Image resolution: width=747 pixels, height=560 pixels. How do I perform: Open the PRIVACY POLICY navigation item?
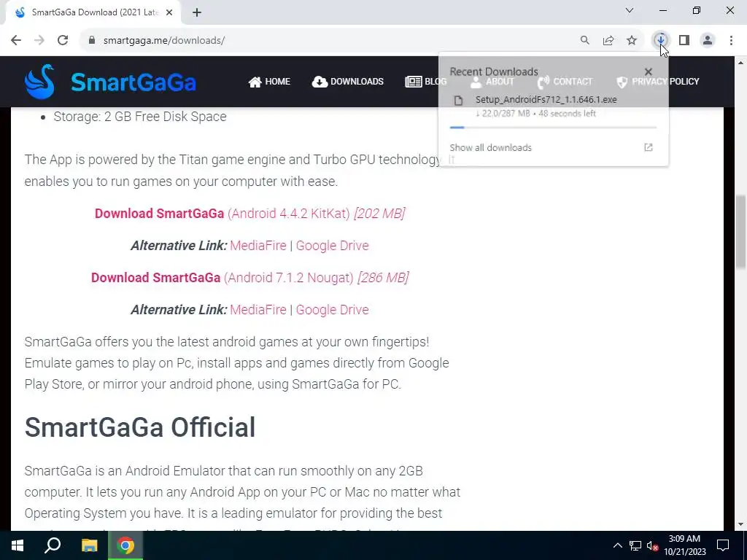click(x=657, y=82)
